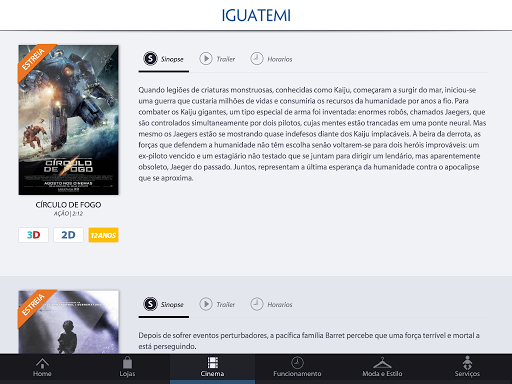Viewport: 512px width, 384px height.
Task: Open Horarios clock icon for Círculo de Fogo
Action: (257, 59)
